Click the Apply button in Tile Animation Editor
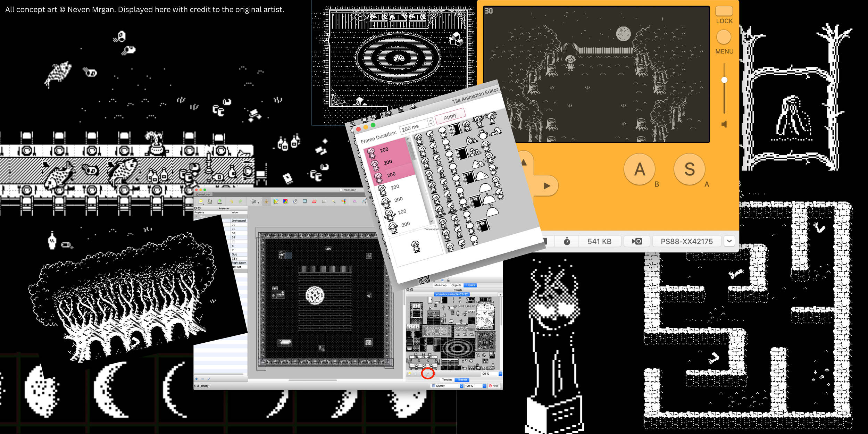868x434 pixels. pos(450,116)
